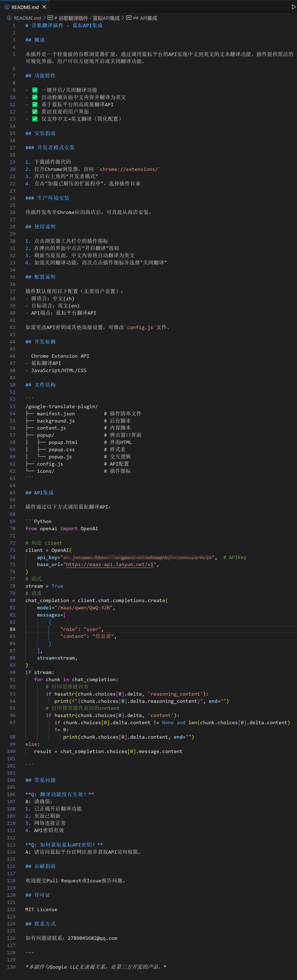Viewport: 297px width, 980px height.
Task: Click the model string "/maas/qwen/QwQ-32B"
Action: (x=84, y=608)
